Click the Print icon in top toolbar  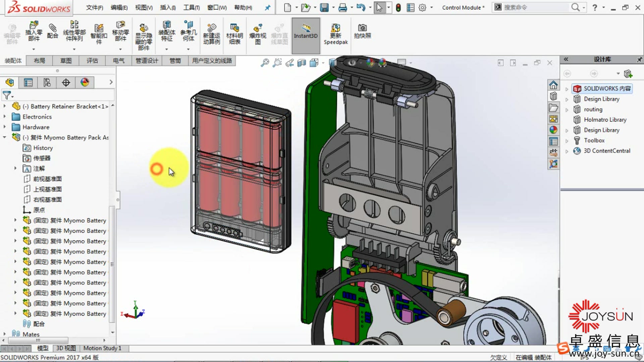pos(342,7)
